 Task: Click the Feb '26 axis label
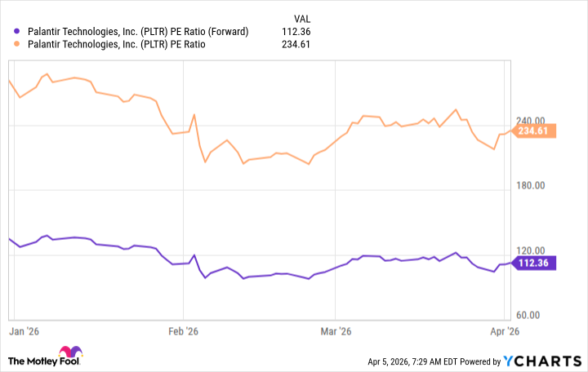[x=184, y=331]
